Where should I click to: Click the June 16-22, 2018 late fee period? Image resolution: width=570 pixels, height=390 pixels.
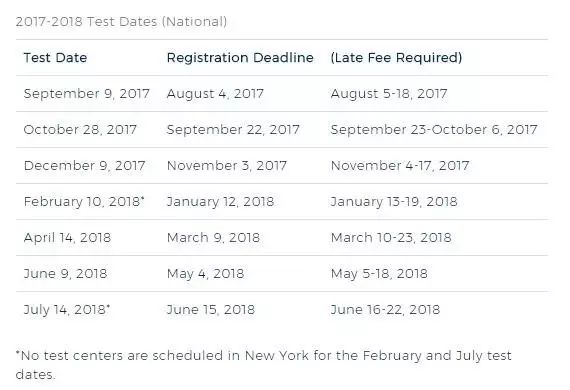[385, 310]
